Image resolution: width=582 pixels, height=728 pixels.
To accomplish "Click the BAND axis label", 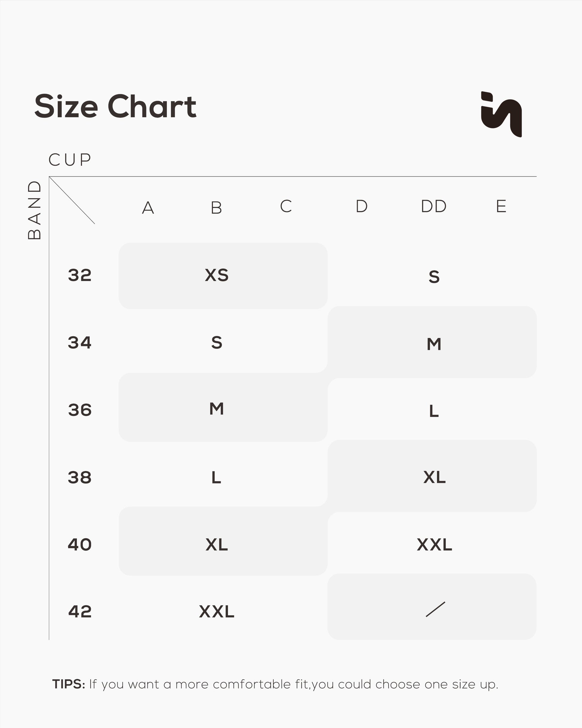I will [x=34, y=210].
